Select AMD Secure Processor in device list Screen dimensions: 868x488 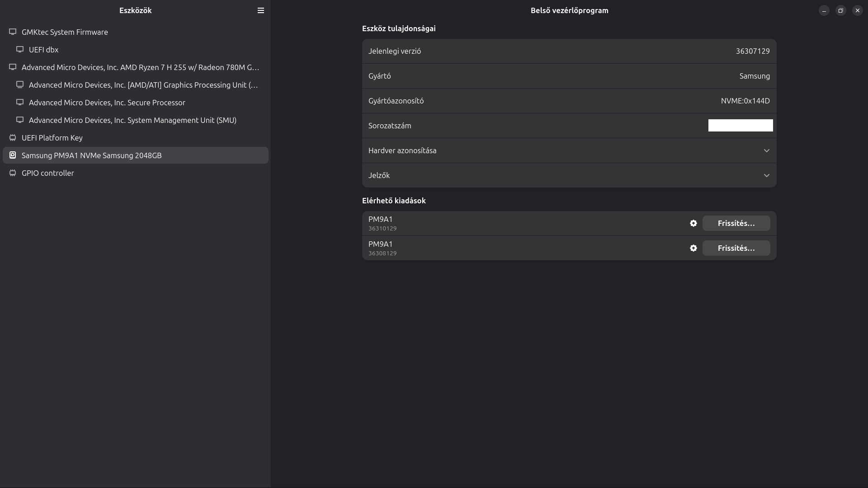click(x=107, y=103)
